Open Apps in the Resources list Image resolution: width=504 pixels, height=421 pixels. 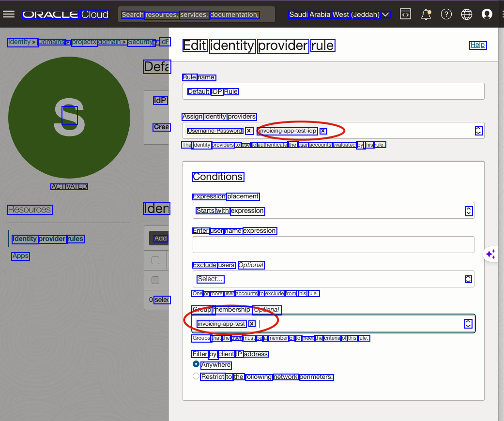tap(21, 256)
